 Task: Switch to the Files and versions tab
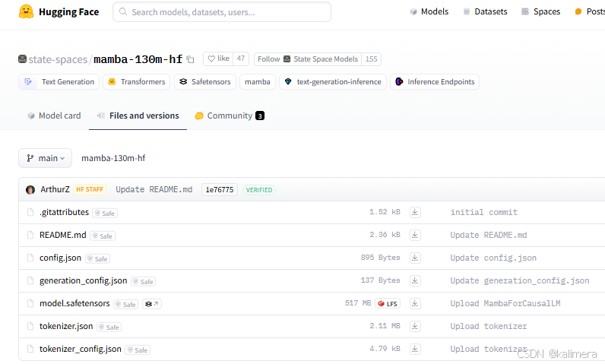click(138, 116)
